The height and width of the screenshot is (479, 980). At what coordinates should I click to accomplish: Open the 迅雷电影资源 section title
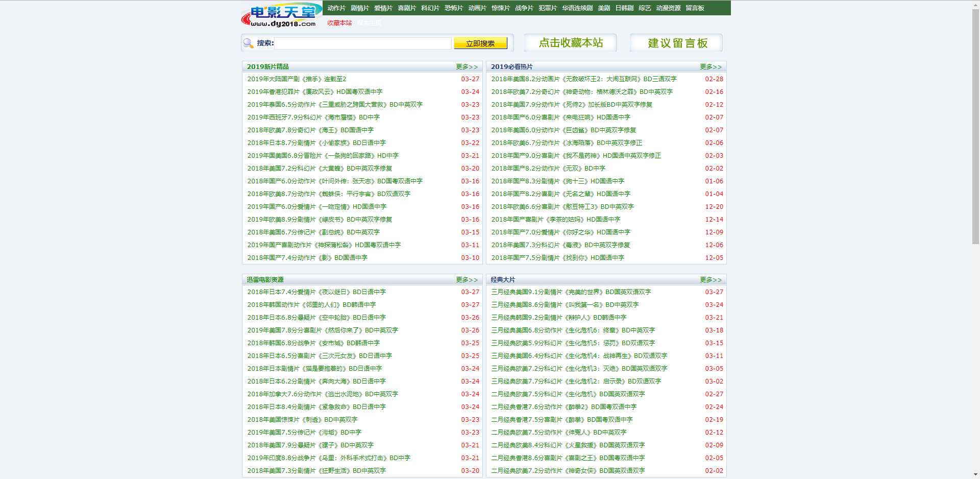[265, 280]
